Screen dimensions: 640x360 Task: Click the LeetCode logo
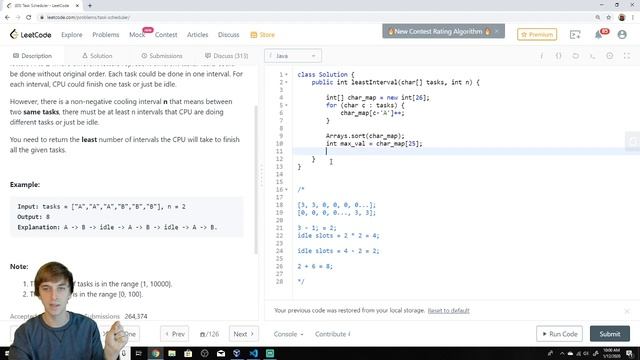(x=31, y=35)
